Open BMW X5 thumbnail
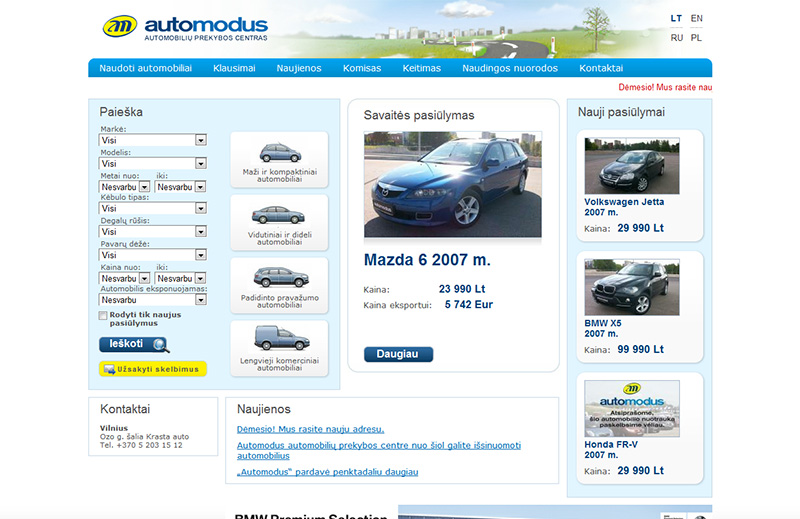 [x=632, y=287]
